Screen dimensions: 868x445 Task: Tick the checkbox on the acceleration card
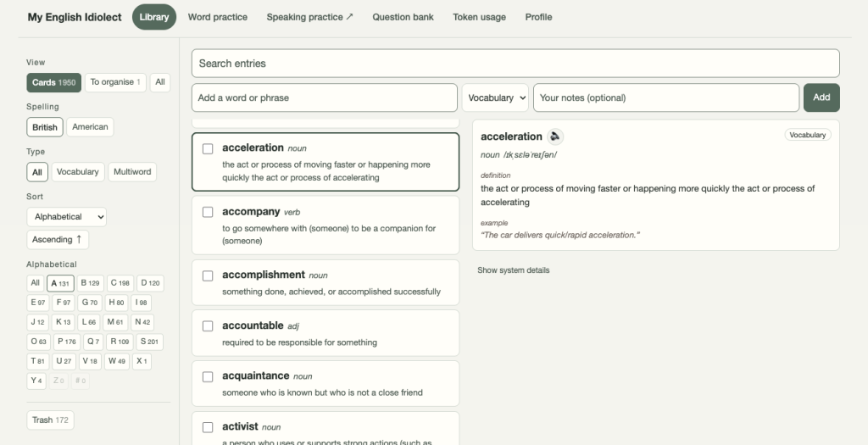tap(208, 148)
